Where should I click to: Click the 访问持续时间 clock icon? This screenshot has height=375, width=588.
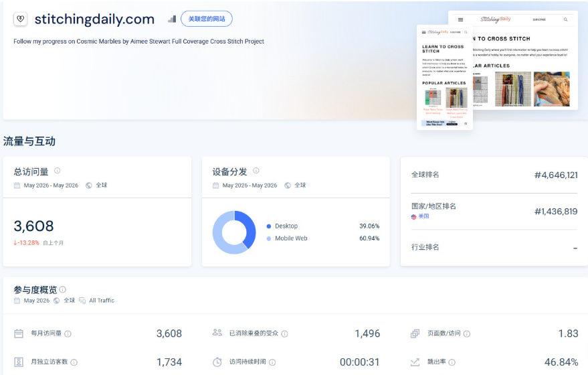[217, 362]
